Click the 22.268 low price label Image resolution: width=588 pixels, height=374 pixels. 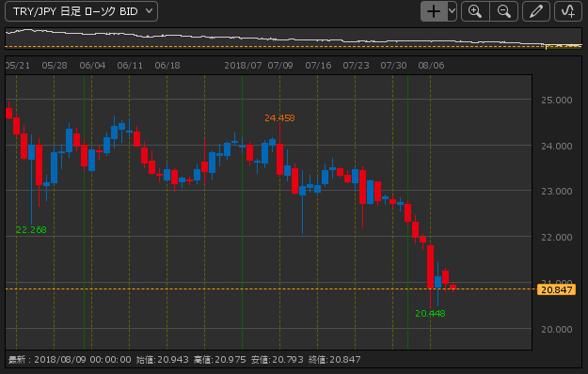click(31, 230)
